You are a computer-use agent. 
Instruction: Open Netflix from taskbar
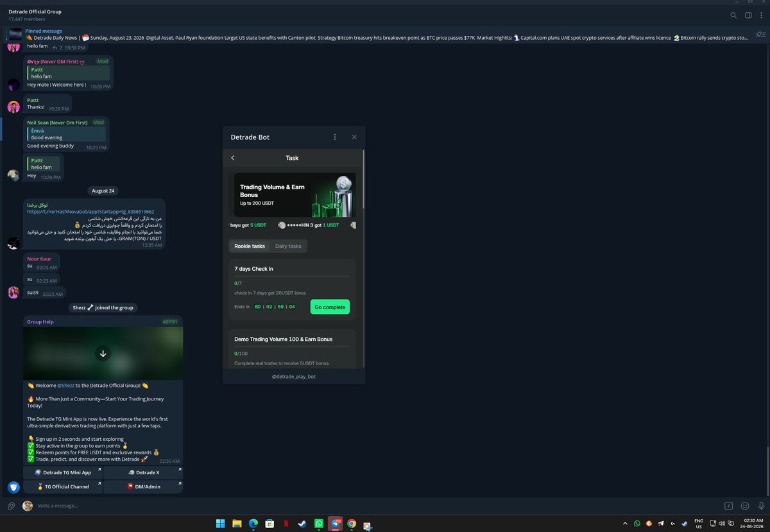click(286, 523)
